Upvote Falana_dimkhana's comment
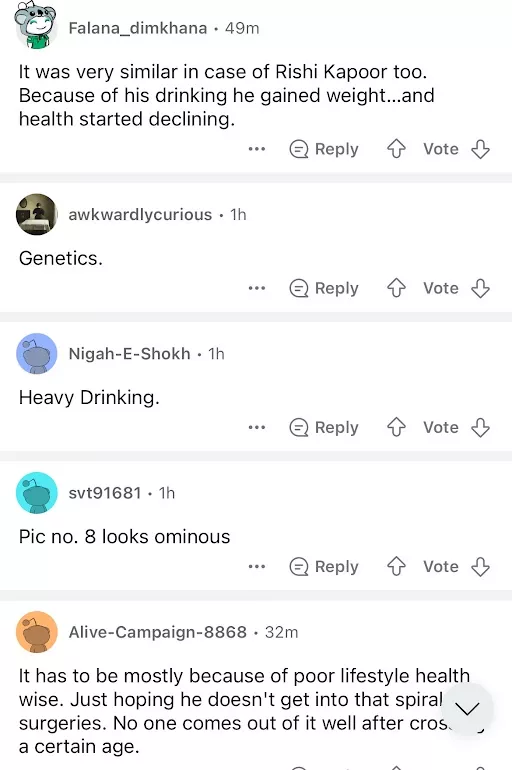This screenshot has height=770, width=512. tap(396, 149)
